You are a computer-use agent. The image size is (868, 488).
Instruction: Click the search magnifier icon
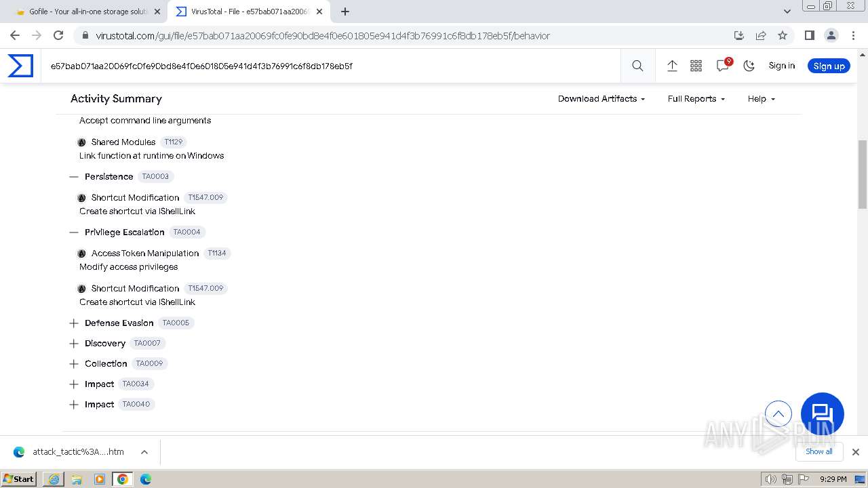[637, 66]
